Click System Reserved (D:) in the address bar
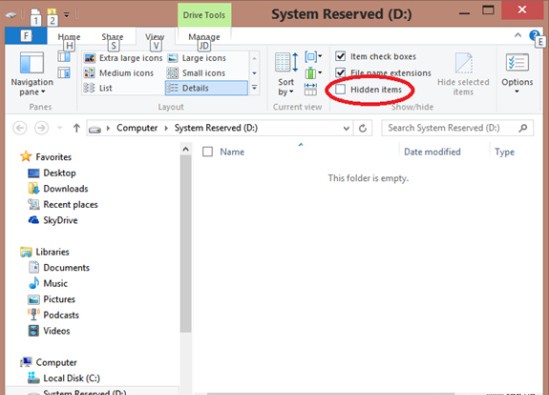 pos(216,128)
